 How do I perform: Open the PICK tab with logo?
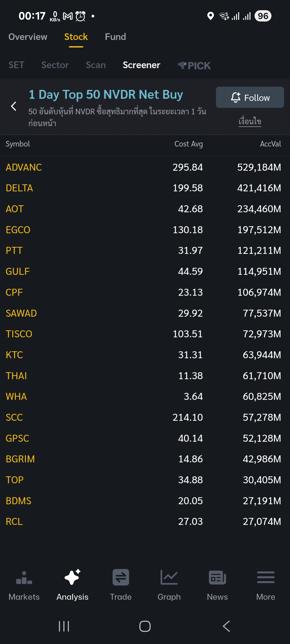194,65
